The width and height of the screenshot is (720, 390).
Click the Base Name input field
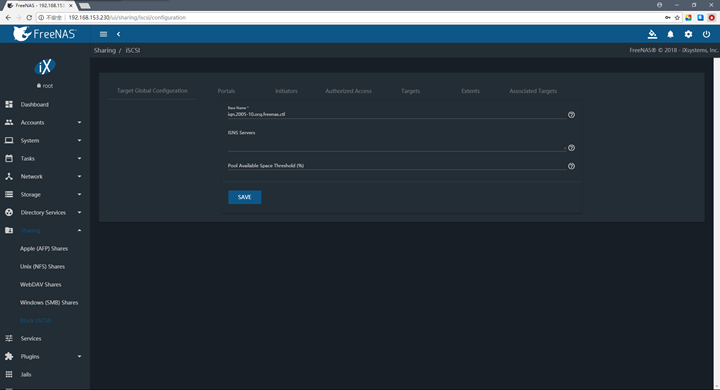pos(397,114)
